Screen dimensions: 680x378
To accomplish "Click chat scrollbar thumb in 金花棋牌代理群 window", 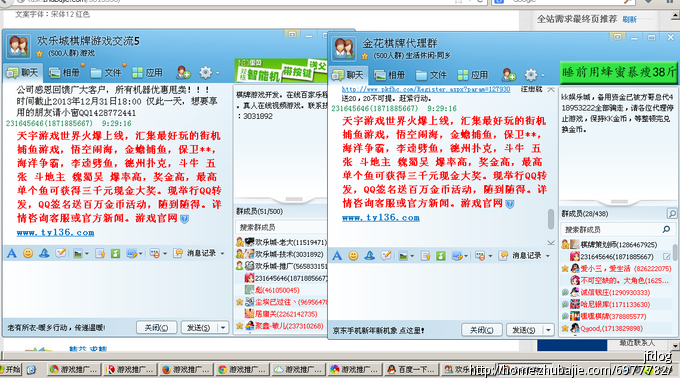I will pos(551,219).
